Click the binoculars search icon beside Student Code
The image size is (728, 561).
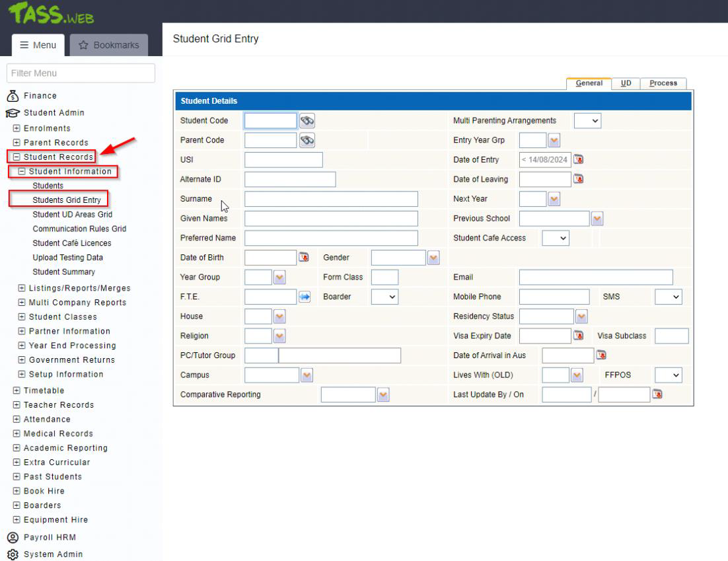tap(307, 121)
